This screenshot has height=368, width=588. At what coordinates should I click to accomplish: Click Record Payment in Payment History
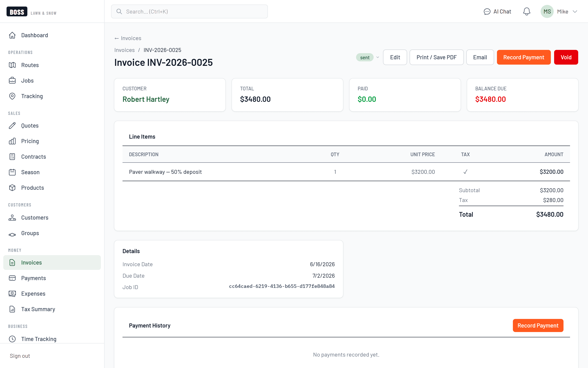538,326
